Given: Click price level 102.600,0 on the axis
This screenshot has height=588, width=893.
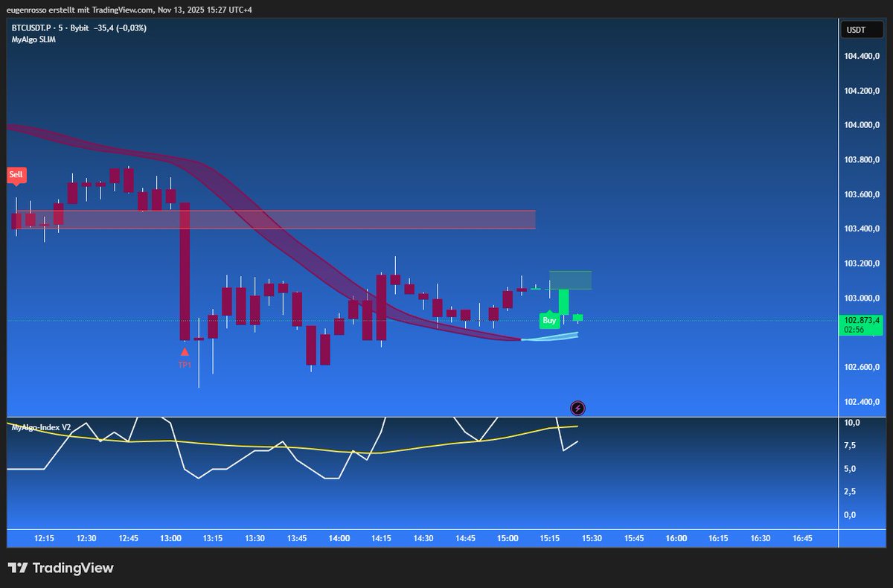Looking at the screenshot, I should point(862,367).
